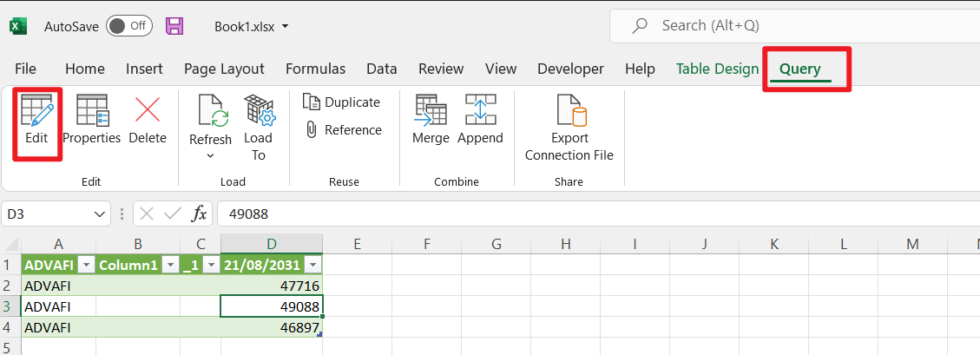Image resolution: width=980 pixels, height=355 pixels.
Task: Merge queries
Action: tap(431, 122)
